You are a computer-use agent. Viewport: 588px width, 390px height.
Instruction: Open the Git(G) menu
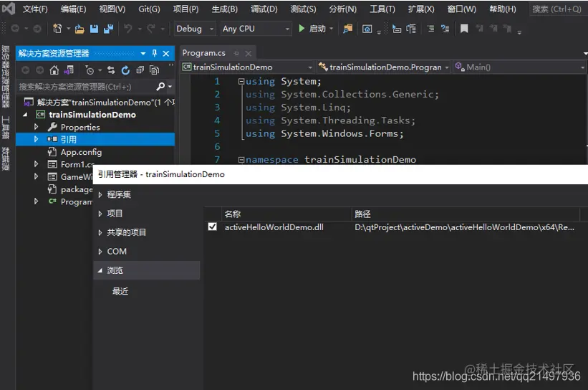[149, 9]
